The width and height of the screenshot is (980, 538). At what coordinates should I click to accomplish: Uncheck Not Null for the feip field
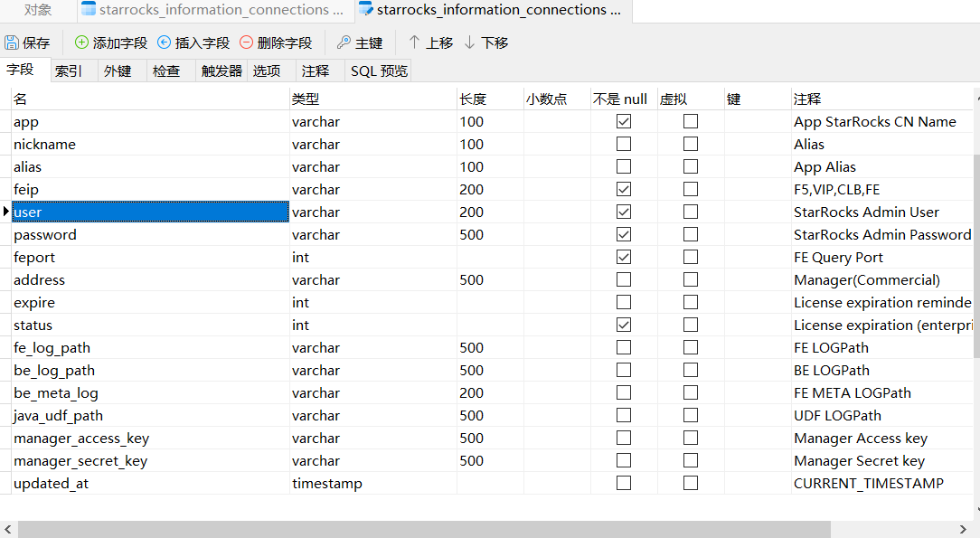click(x=624, y=189)
